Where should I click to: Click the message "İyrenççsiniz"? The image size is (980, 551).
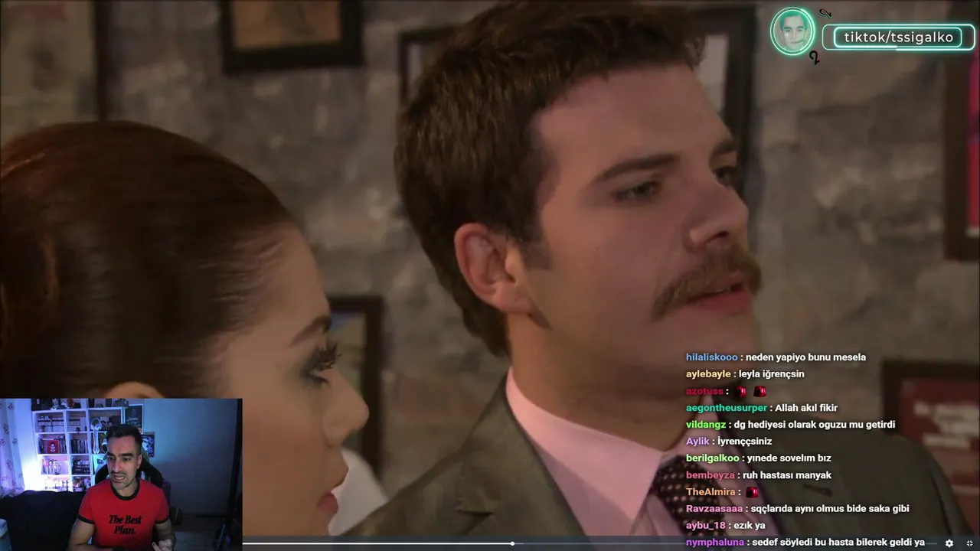(744, 442)
